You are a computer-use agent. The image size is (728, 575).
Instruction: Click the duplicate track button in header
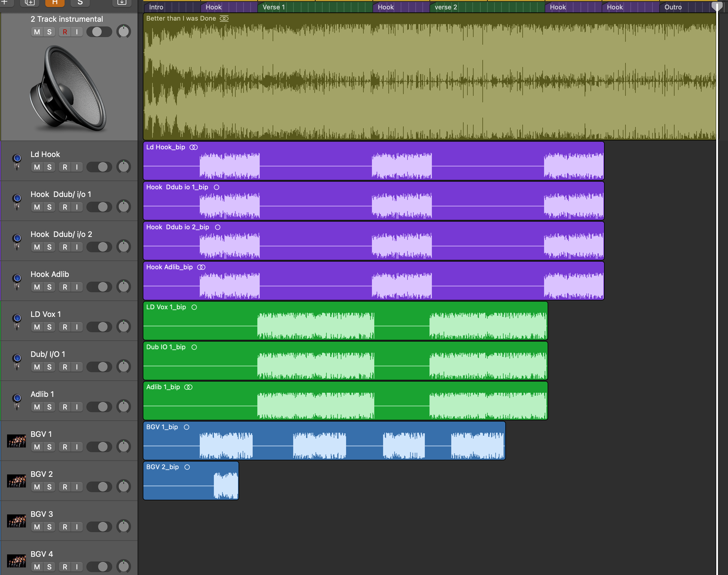pyautogui.click(x=30, y=3)
